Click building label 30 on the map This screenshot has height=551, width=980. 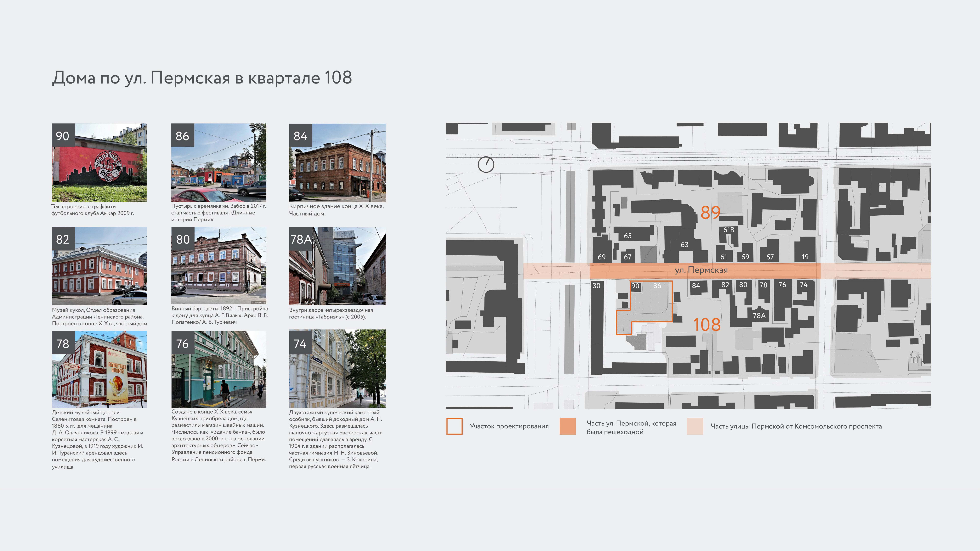pos(597,286)
